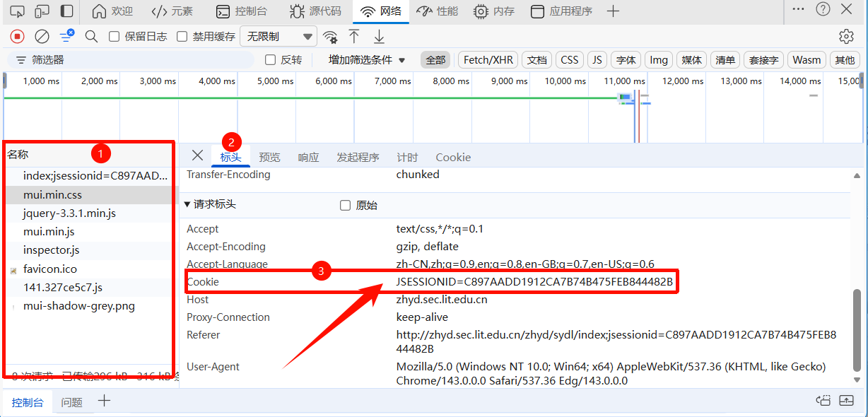This screenshot has width=868, height=417.
Task: Click the network conditions icon
Action: (331, 36)
